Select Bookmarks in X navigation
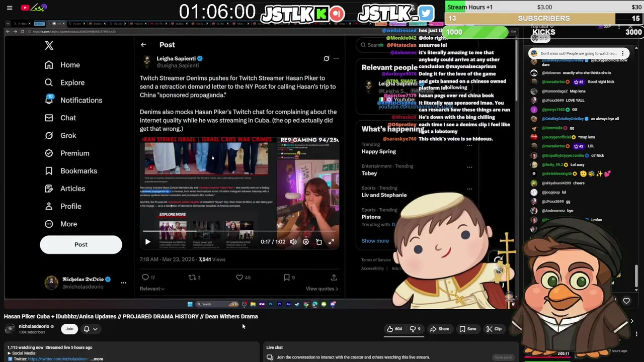Screen dimensions: 644x362 [71, 171]
